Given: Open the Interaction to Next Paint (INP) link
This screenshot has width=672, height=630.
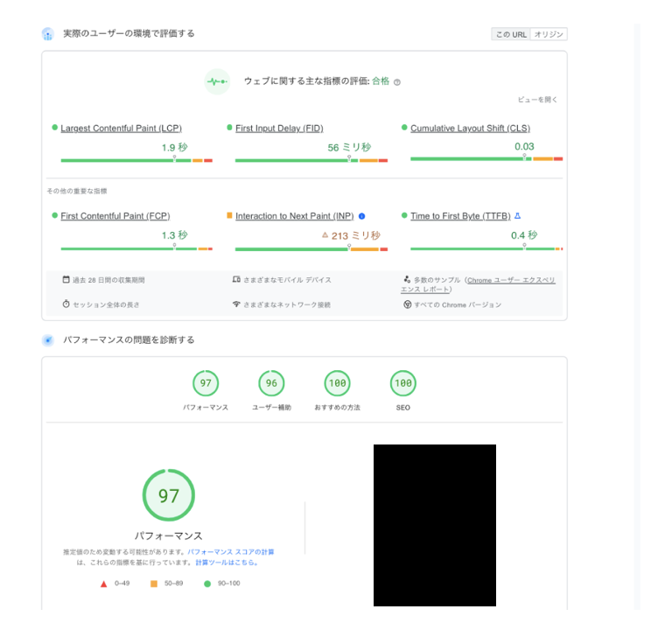Looking at the screenshot, I should (294, 216).
